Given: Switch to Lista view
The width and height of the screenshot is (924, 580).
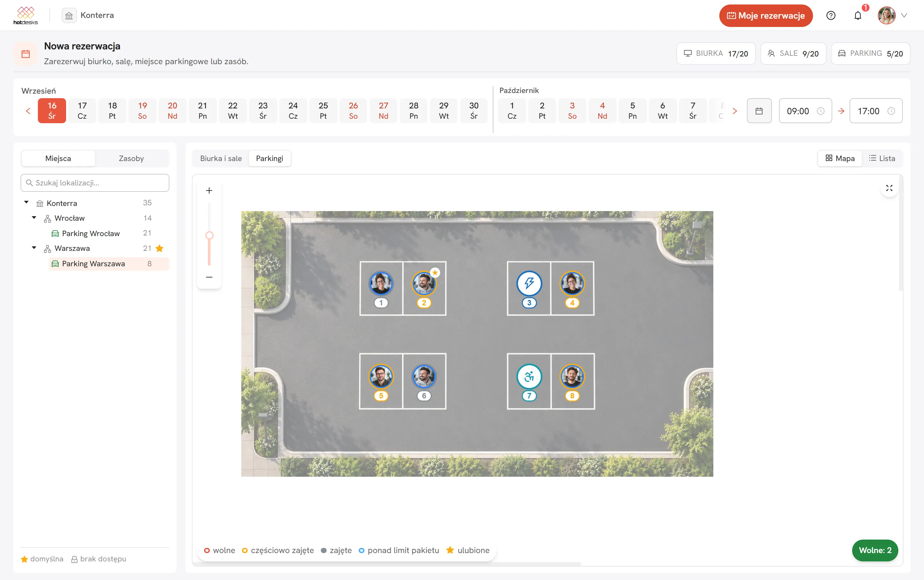Looking at the screenshot, I should click(x=882, y=158).
